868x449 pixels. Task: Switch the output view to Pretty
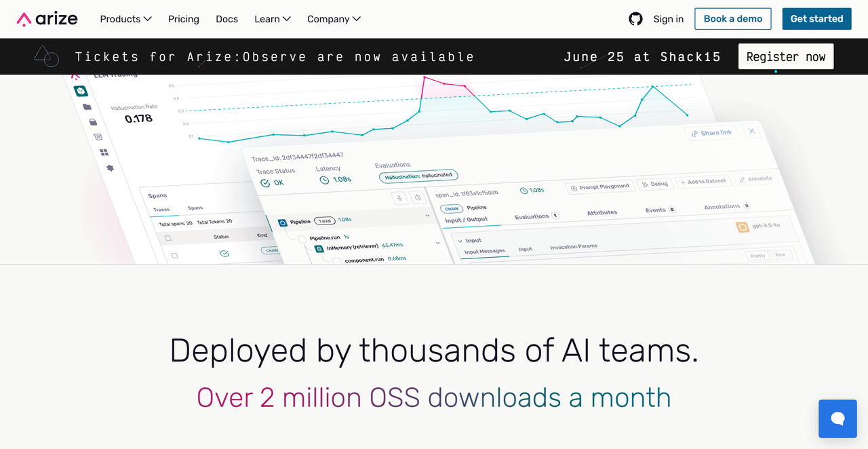click(757, 256)
